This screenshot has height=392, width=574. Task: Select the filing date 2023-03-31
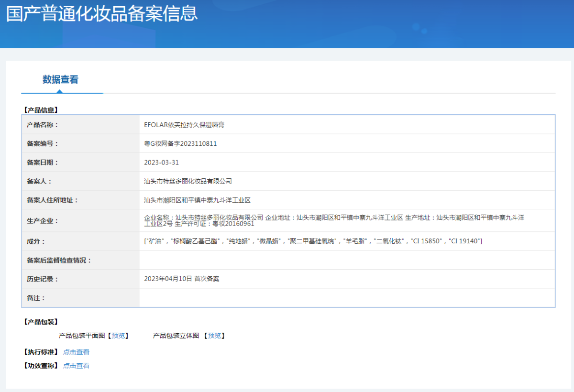click(162, 163)
